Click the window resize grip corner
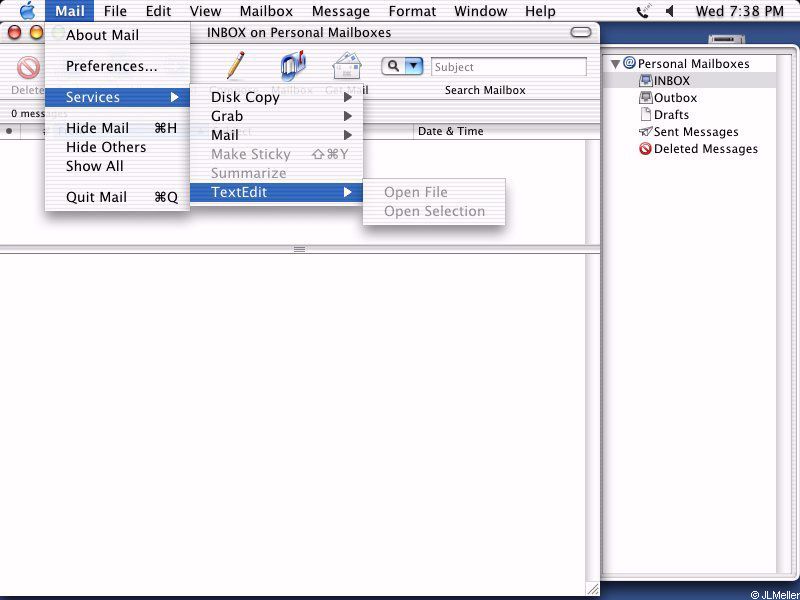The image size is (800, 600). 592,589
